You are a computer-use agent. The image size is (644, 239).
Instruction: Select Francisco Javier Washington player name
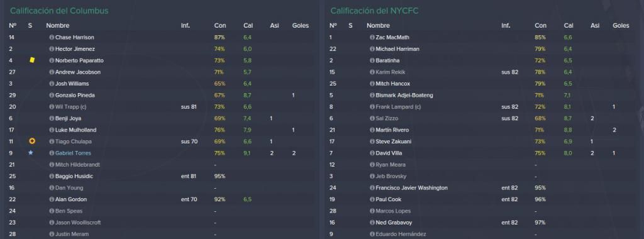(x=411, y=187)
